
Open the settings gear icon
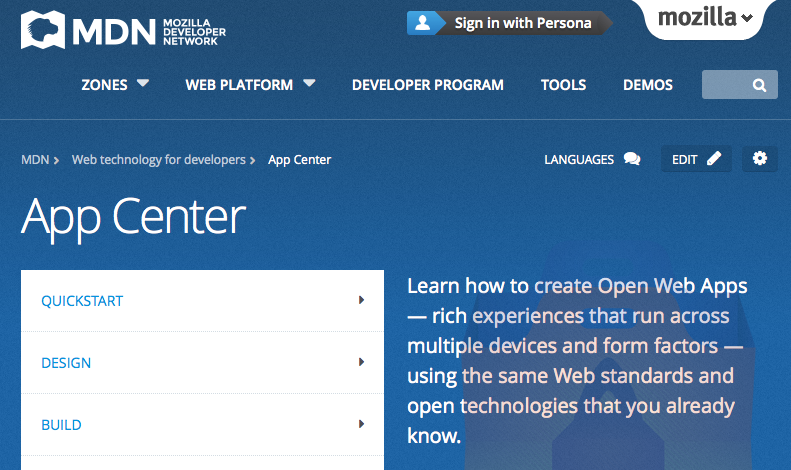pyautogui.click(x=760, y=158)
